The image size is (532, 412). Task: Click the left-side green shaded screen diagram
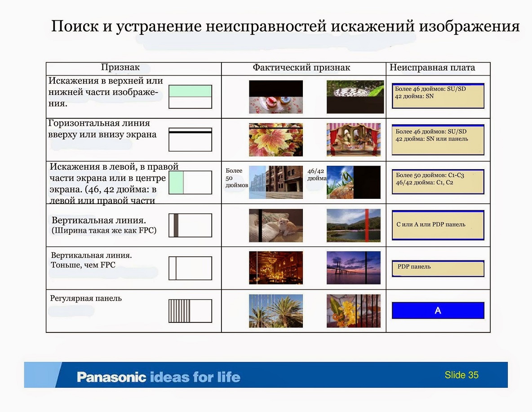tap(190, 182)
